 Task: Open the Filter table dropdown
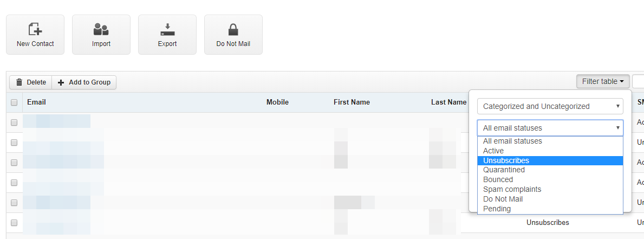603,82
